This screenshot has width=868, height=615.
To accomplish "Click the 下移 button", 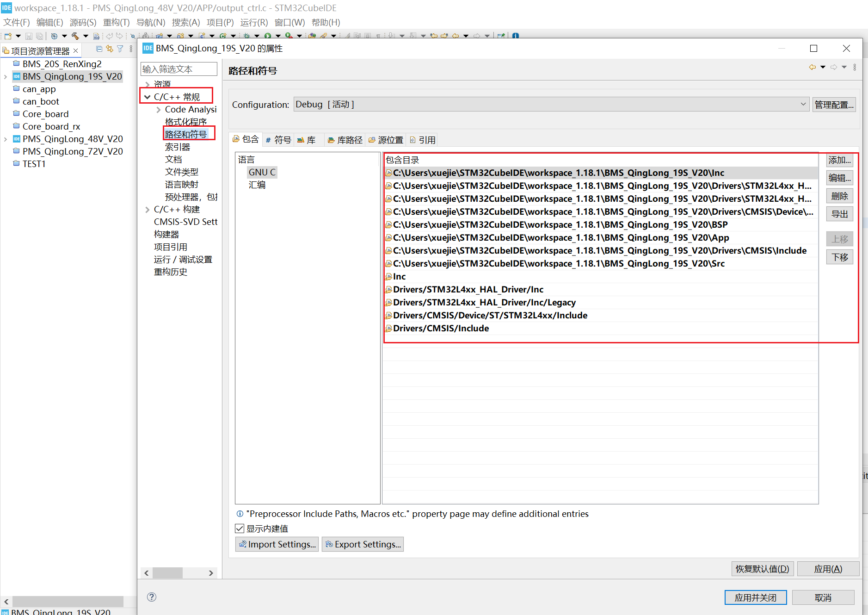I will click(840, 257).
